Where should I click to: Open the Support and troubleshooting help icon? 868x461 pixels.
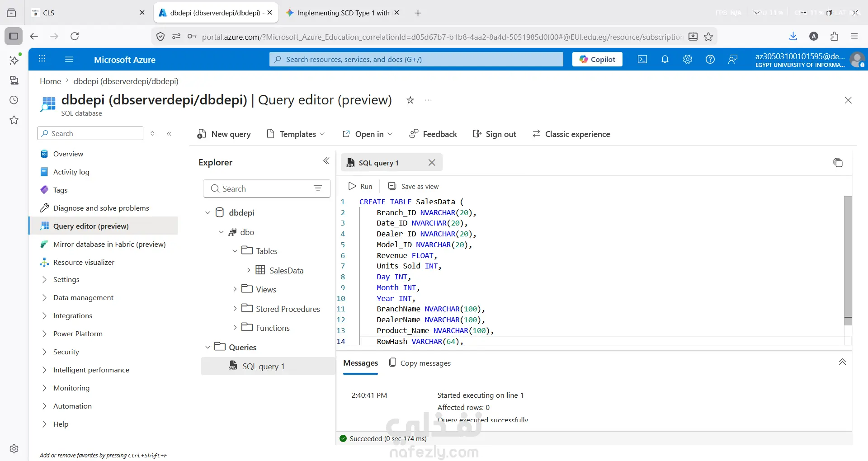pos(710,59)
